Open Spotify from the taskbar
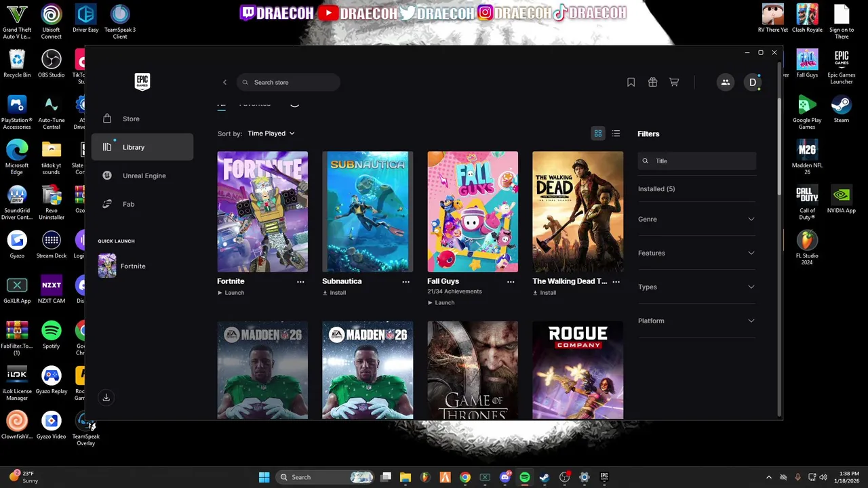The image size is (868, 488). click(524, 477)
